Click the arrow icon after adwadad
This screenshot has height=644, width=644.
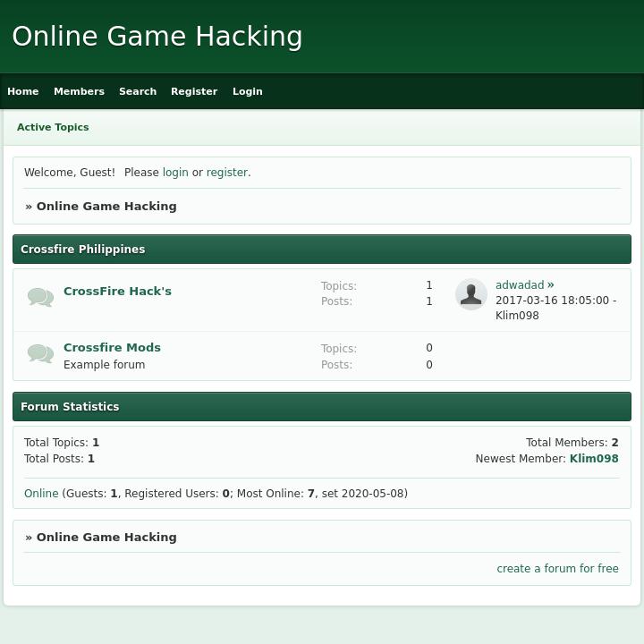551,285
